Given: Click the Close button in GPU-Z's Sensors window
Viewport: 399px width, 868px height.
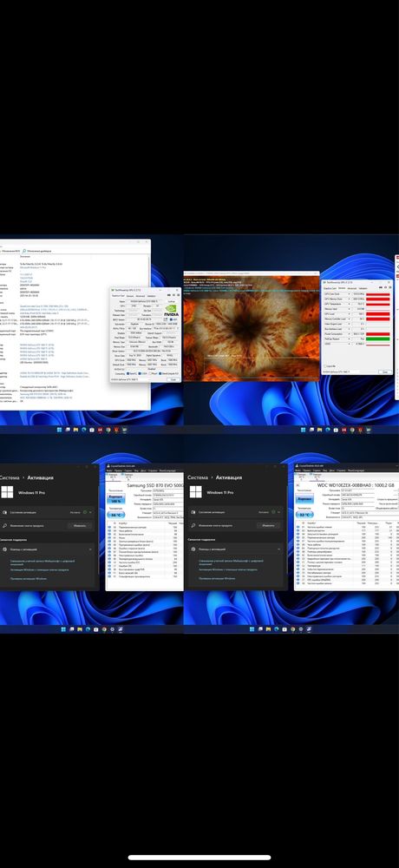Looking at the screenshot, I should pyautogui.click(x=385, y=372).
